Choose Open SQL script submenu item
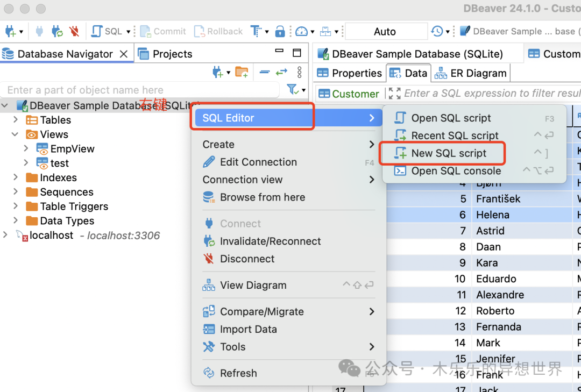The width and height of the screenshot is (581, 392). click(x=474, y=118)
